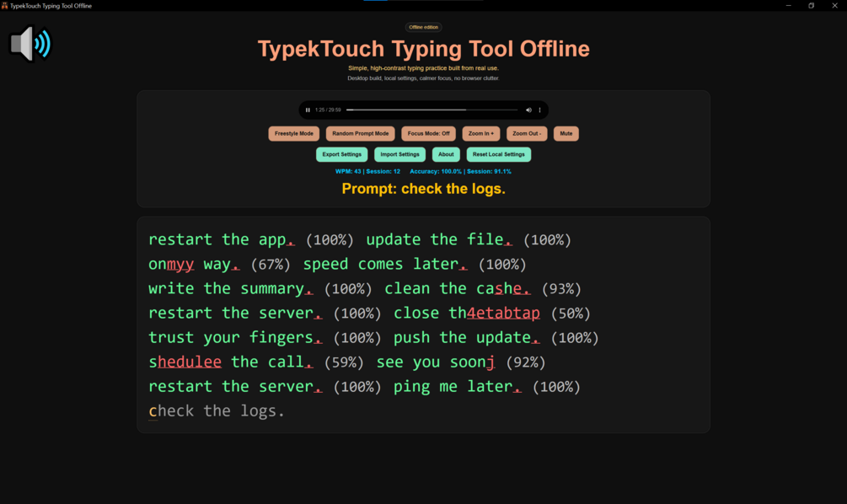This screenshot has height=504, width=847.
Task: Open the About dialog
Action: 446,154
